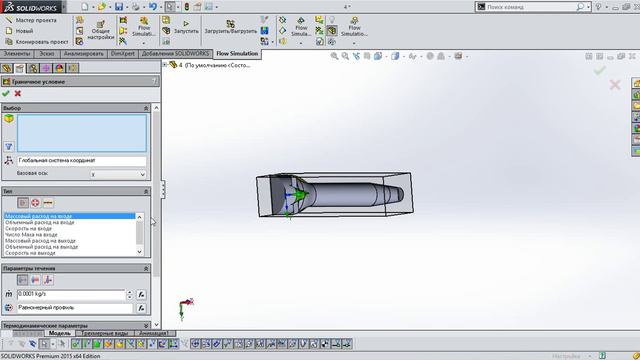Open Общие настройки

100,30
